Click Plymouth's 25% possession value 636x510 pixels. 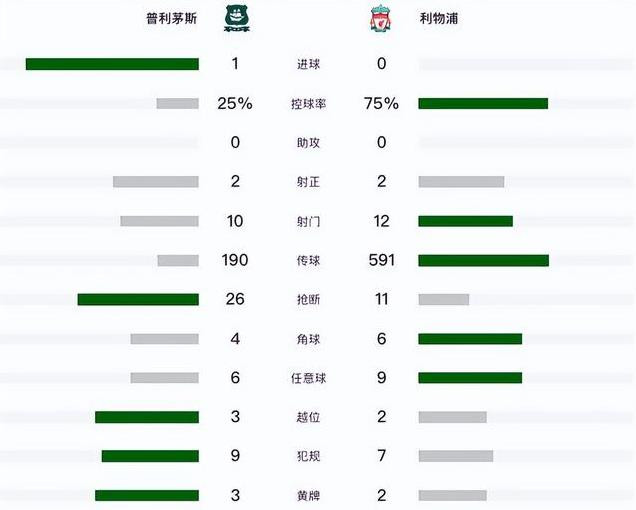[235, 103]
